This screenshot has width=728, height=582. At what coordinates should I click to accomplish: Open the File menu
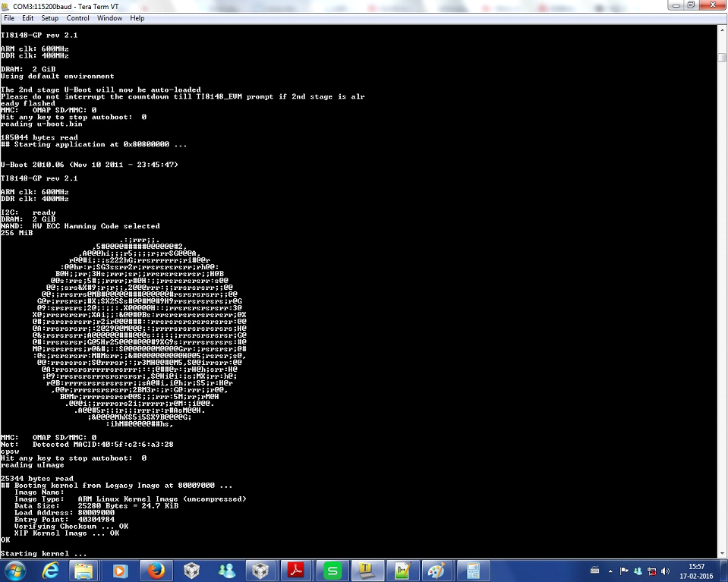coord(9,18)
